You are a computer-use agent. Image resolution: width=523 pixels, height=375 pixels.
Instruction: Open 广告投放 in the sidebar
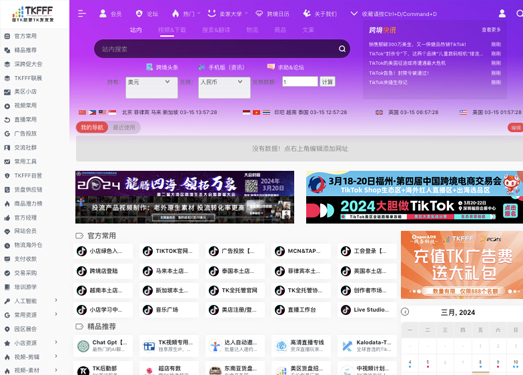25,134
